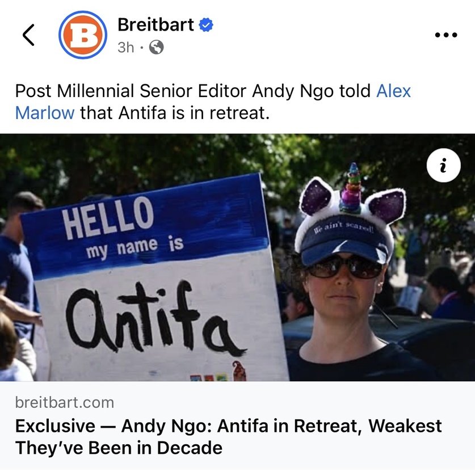Screen dimensions: 475x476
Task: Tap the caption 'that Antifa is in retreat.'
Action: tap(175, 113)
